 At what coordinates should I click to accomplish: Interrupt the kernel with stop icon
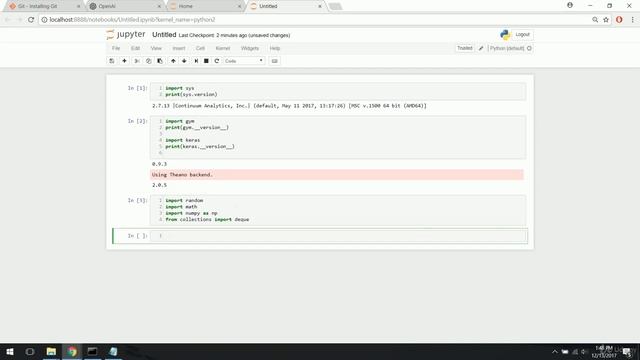[x=206, y=61]
